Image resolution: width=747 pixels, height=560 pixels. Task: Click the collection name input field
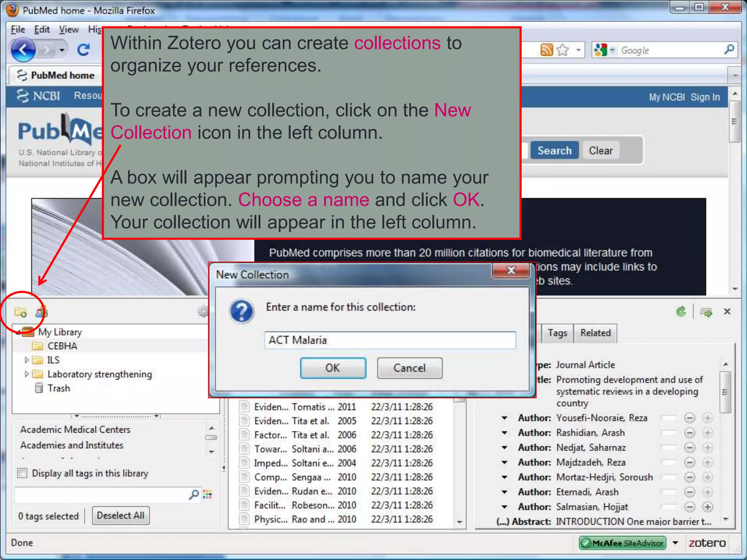coord(390,340)
